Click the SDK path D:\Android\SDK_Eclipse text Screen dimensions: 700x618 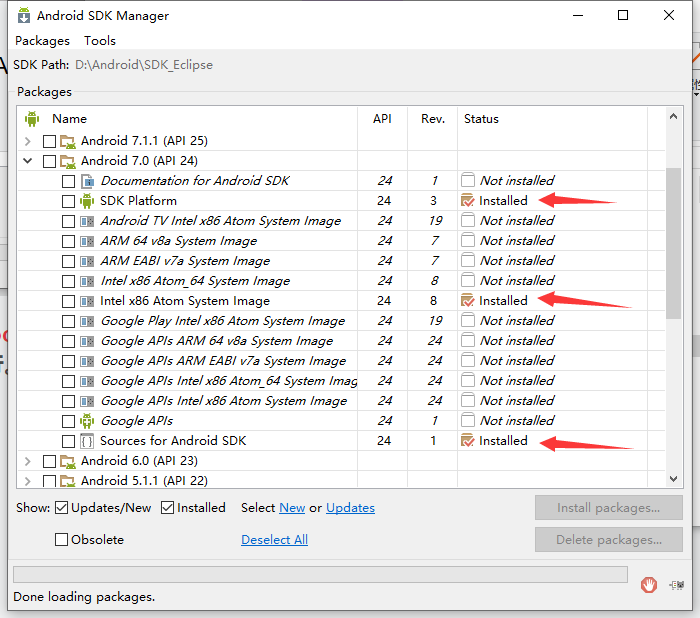144,65
